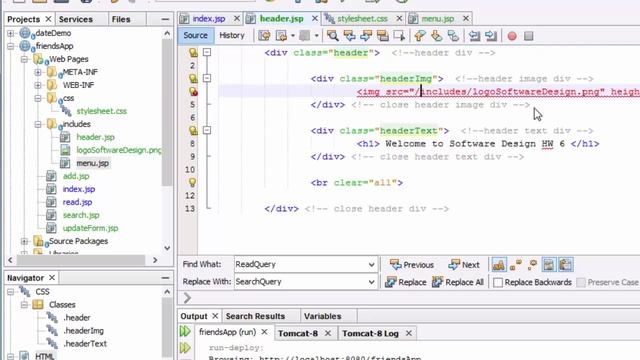Click the Stop Macro Recording square icon
The width and height of the screenshot is (640, 360).
(529, 36)
